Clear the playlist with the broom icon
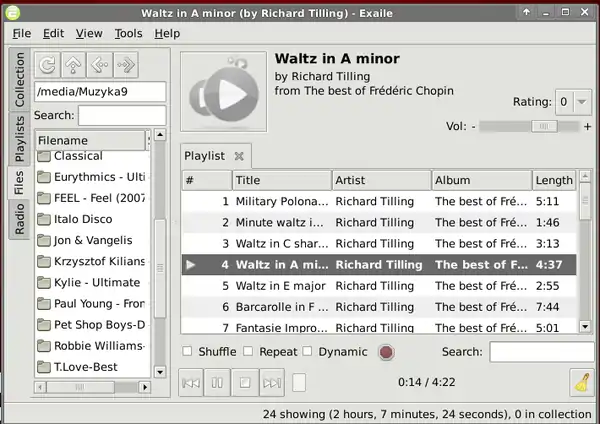This screenshot has height=424, width=600. tap(579, 382)
